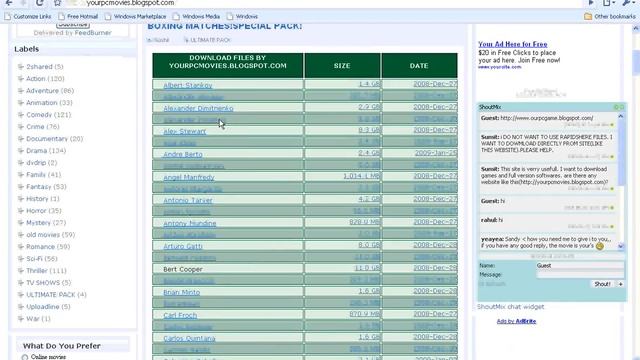Click the Angel Manfredy download link
640x360 pixels.
tap(189, 177)
